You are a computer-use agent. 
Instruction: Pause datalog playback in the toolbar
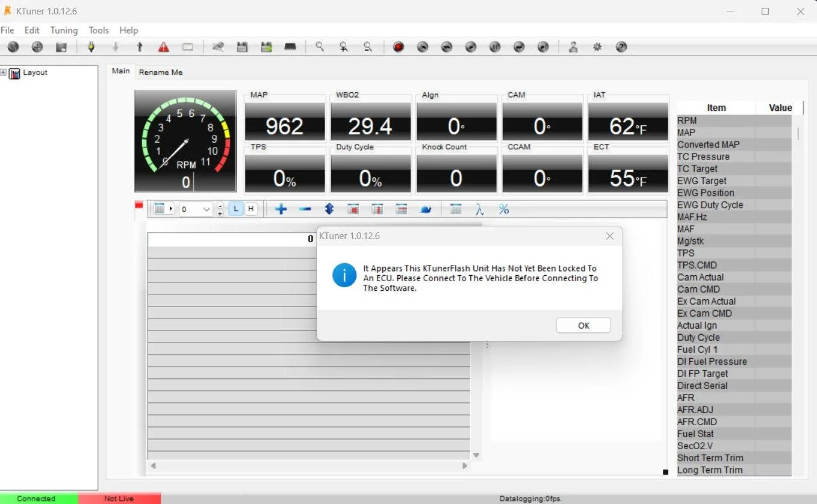pyautogui.click(x=495, y=47)
